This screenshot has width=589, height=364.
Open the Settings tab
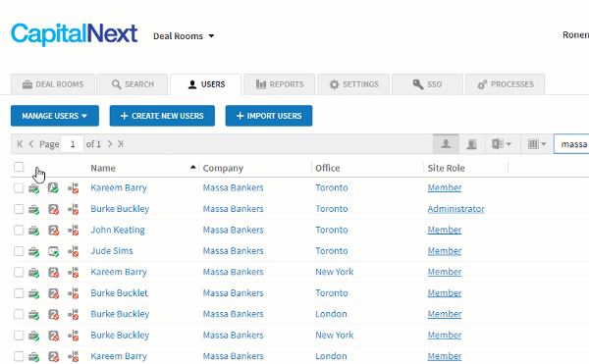353,84
